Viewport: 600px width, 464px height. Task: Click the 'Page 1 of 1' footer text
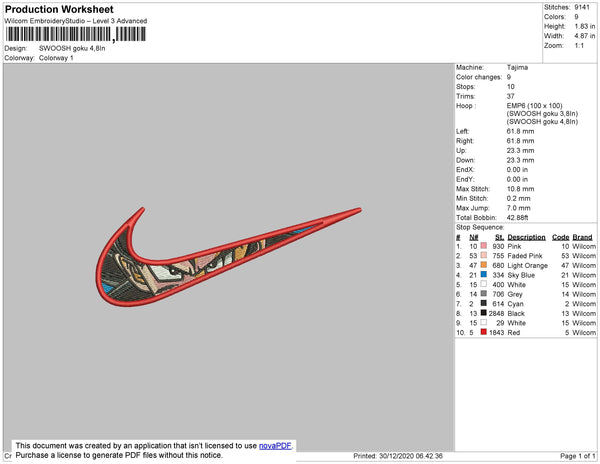click(x=577, y=456)
